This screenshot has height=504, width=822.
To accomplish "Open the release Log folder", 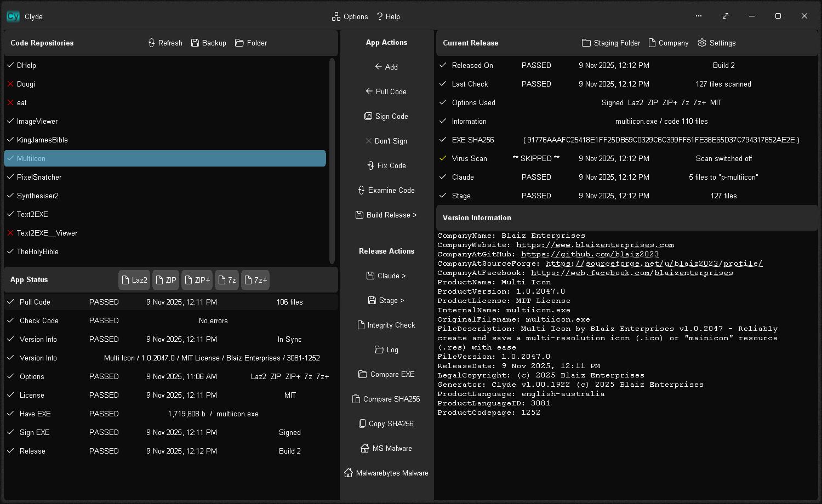I will [386, 350].
